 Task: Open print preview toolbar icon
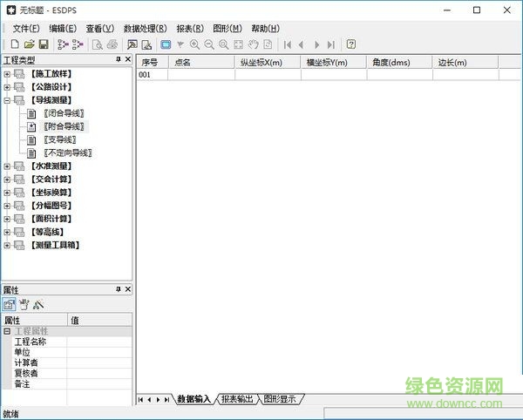97,44
